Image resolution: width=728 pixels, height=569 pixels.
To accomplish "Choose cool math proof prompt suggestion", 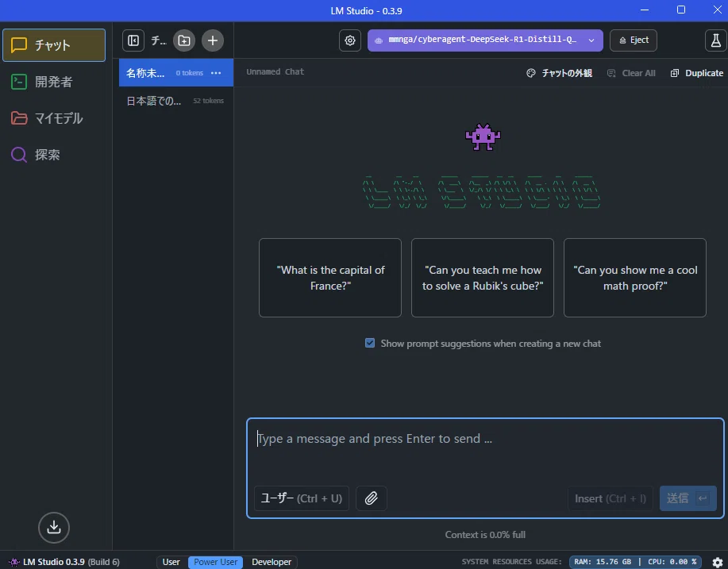I will tap(634, 278).
